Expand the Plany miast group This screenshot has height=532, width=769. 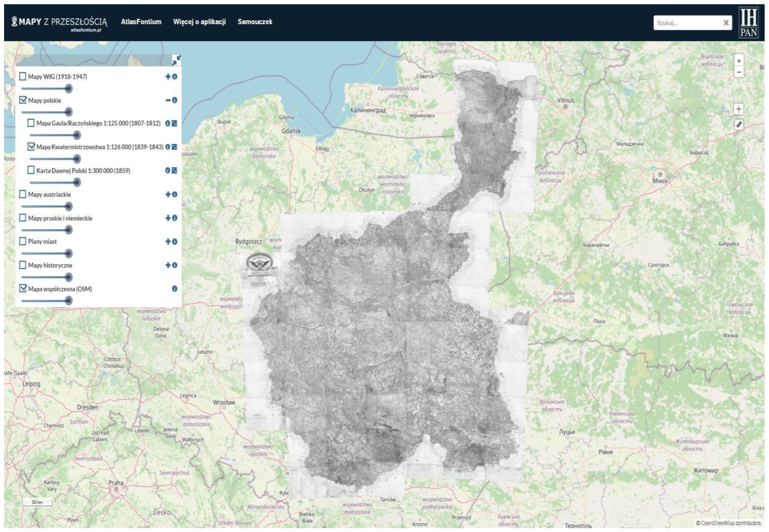(168, 242)
